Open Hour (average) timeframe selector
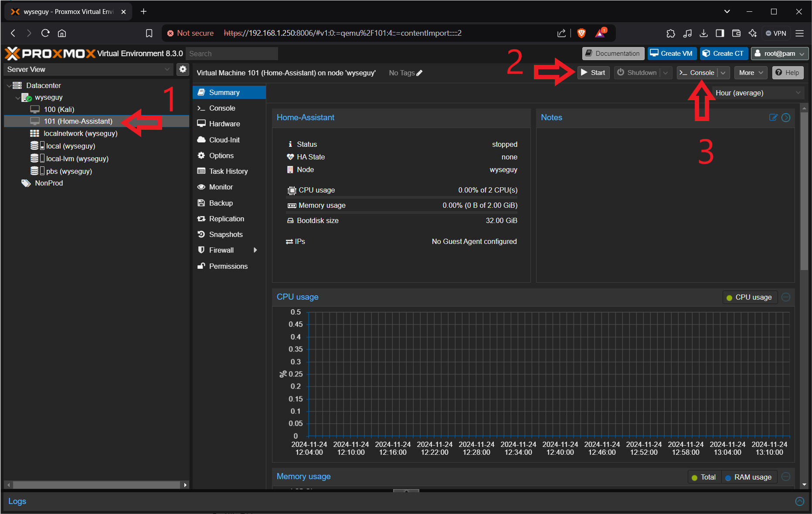This screenshot has height=514, width=812. click(x=758, y=93)
